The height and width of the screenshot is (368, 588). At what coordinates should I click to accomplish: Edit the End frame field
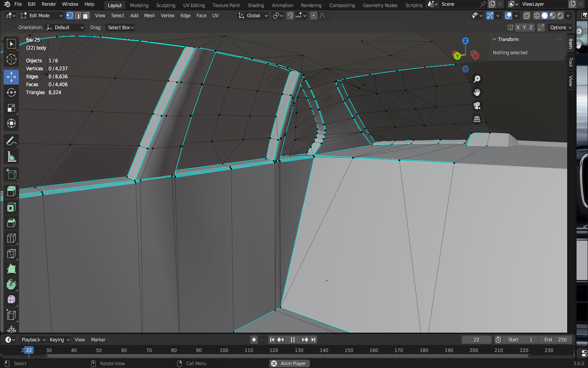coord(555,340)
